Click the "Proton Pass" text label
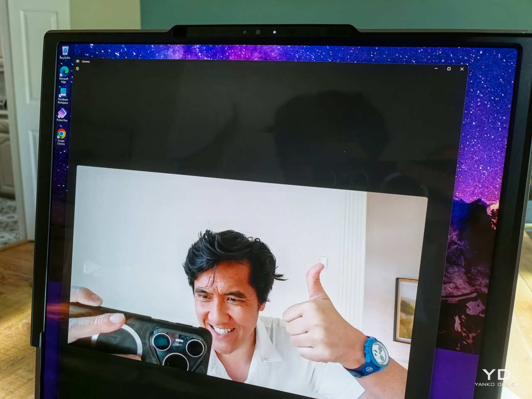 tap(62, 120)
